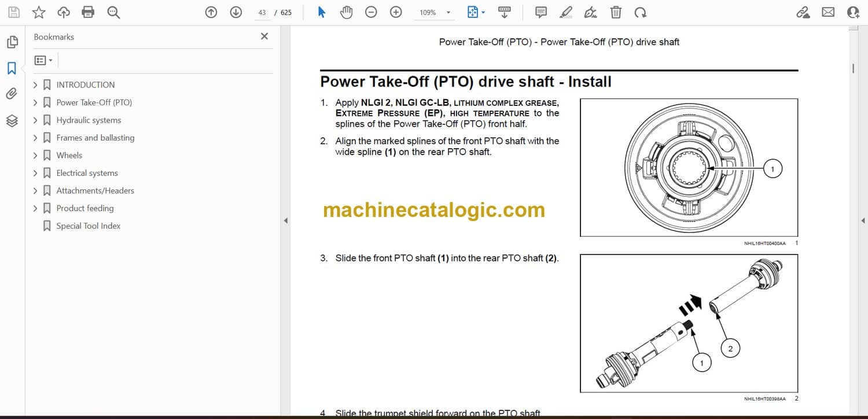Screen dimensions: 868x419
Task: Expand the Product feeding bookmark chevron
Action: (x=35, y=208)
